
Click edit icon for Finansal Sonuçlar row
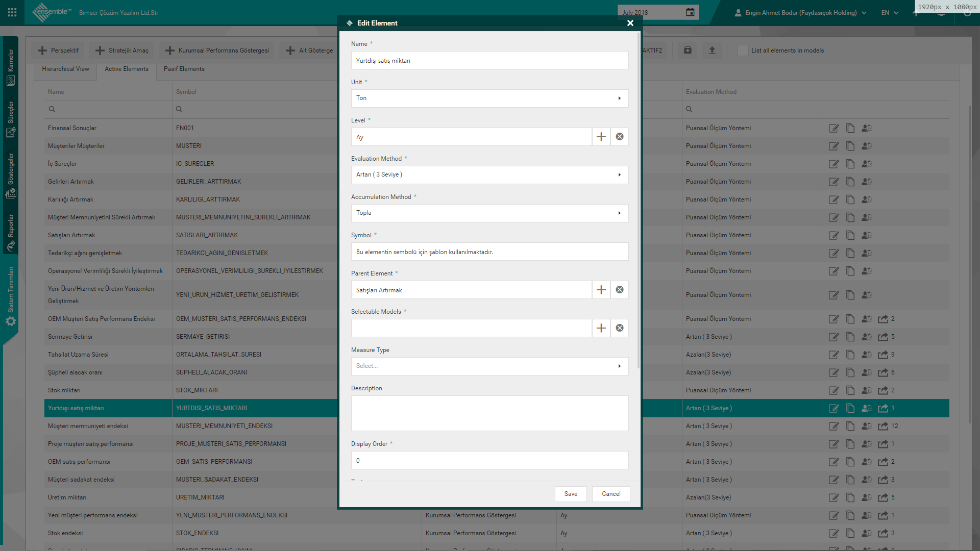834,128
